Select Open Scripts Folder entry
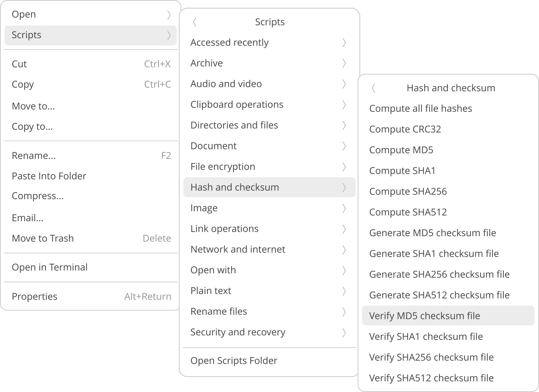The image size is (539, 392). point(234,361)
